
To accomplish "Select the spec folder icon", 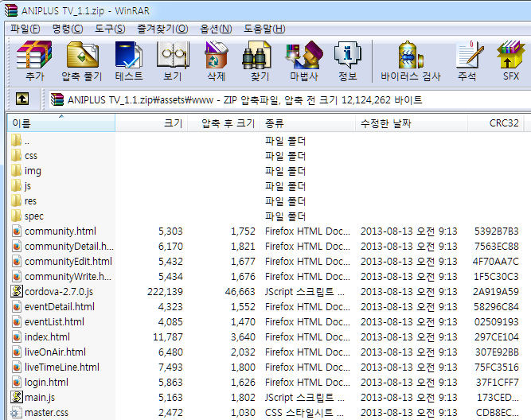I will (16, 216).
